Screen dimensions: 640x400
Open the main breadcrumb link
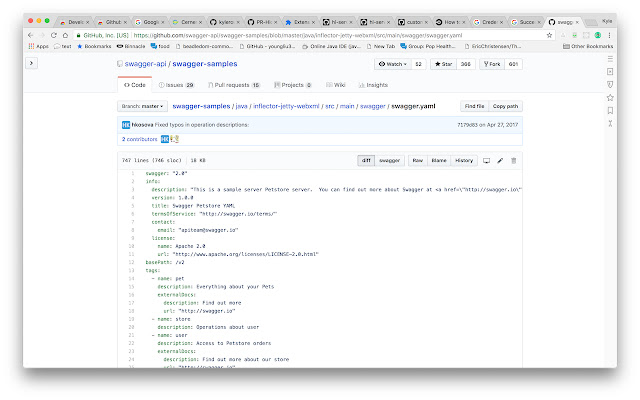[x=347, y=106]
